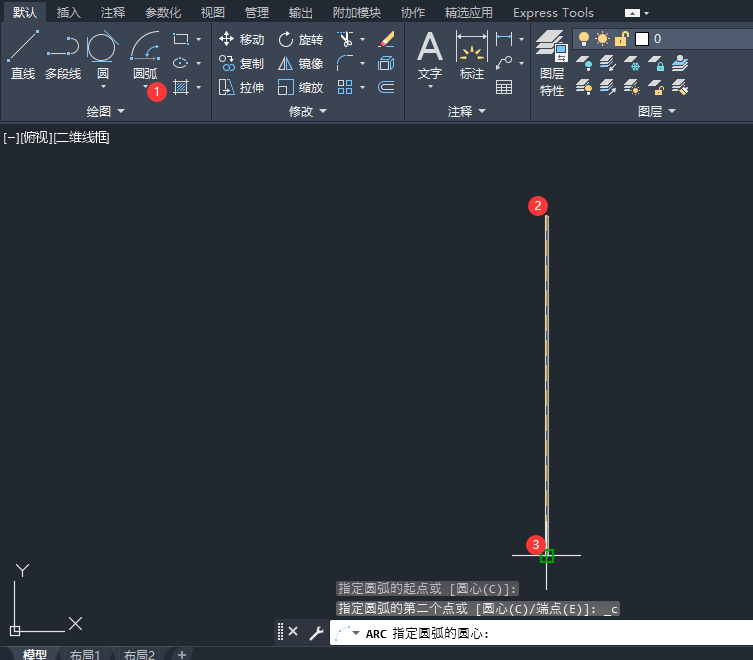Click the explode box icon
The width and height of the screenshot is (753, 660).
(x=387, y=63)
